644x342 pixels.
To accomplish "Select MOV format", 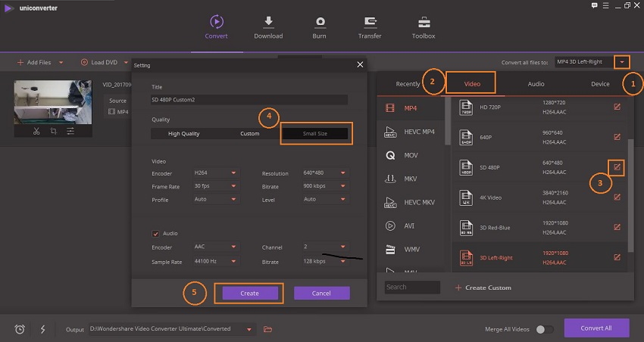I will [x=411, y=155].
